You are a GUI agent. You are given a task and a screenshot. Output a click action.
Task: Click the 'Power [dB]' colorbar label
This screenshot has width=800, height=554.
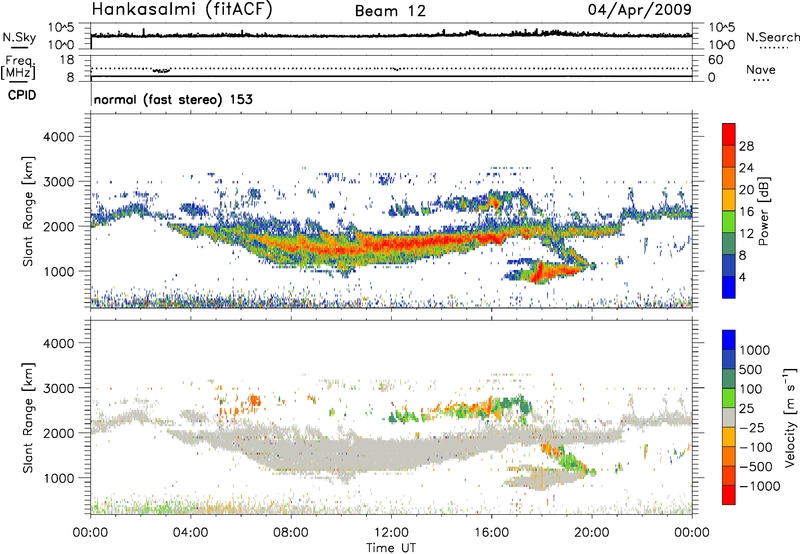click(763, 211)
